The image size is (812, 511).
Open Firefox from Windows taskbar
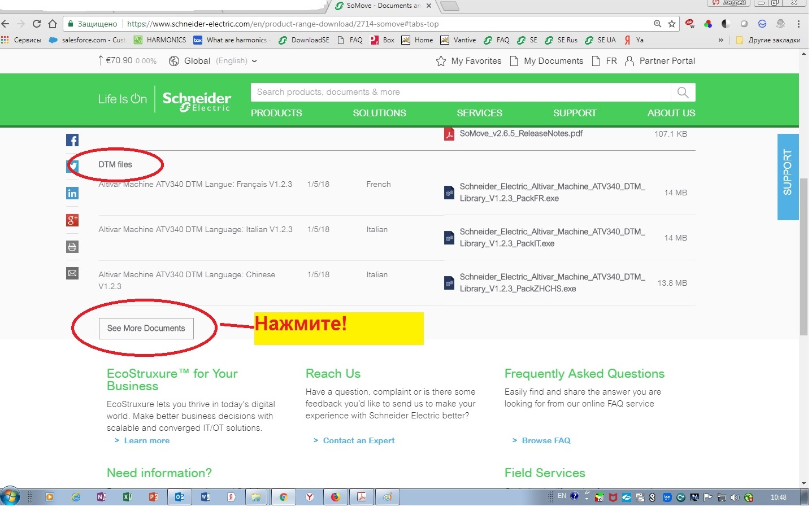click(336, 497)
